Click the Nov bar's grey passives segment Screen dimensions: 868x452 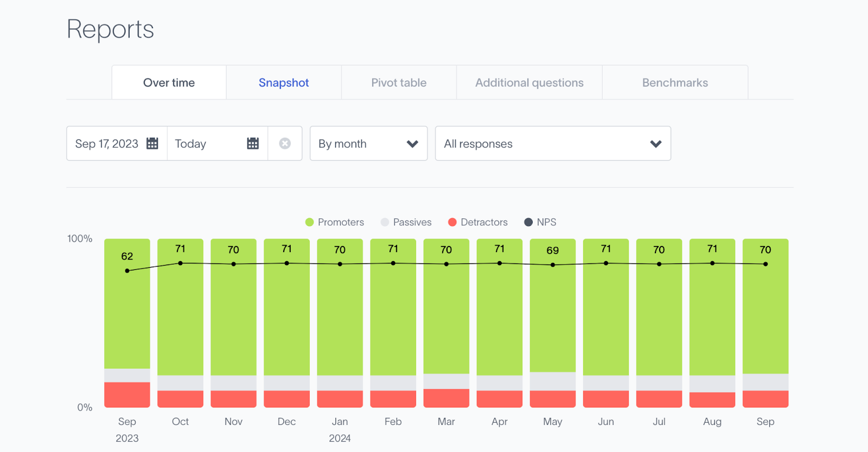click(x=233, y=383)
